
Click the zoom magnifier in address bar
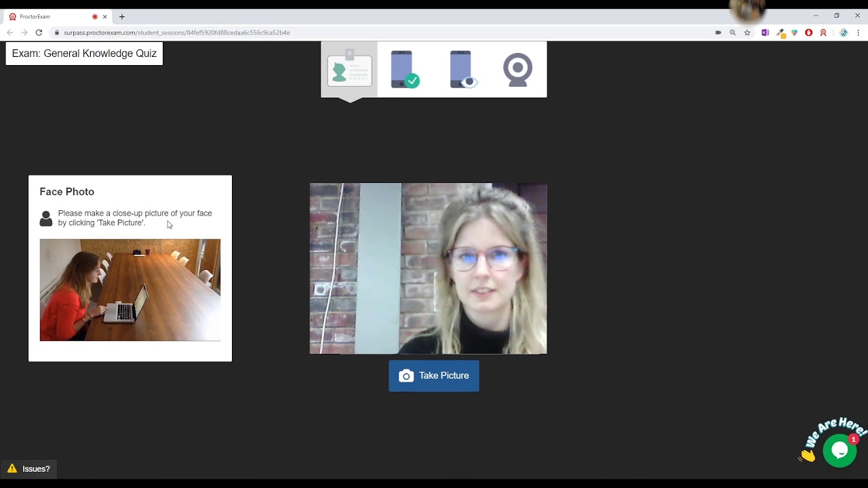(732, 33)
